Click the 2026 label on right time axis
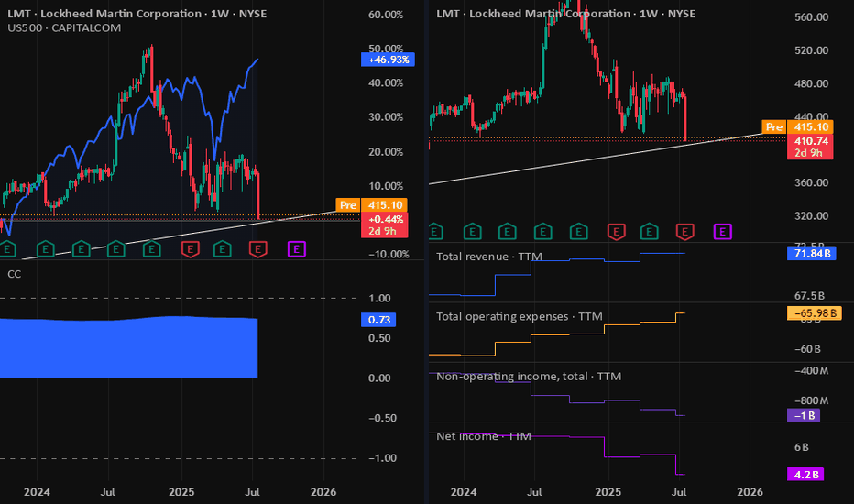 point(750,492)
